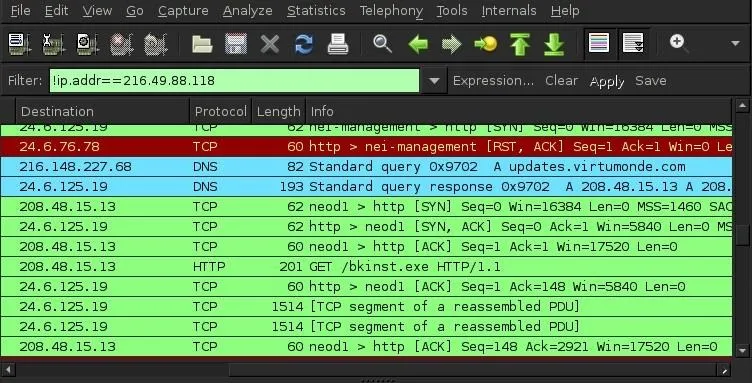Stop the running capture icon
Screen dimensions: 752x383
(x=121, y=44)
